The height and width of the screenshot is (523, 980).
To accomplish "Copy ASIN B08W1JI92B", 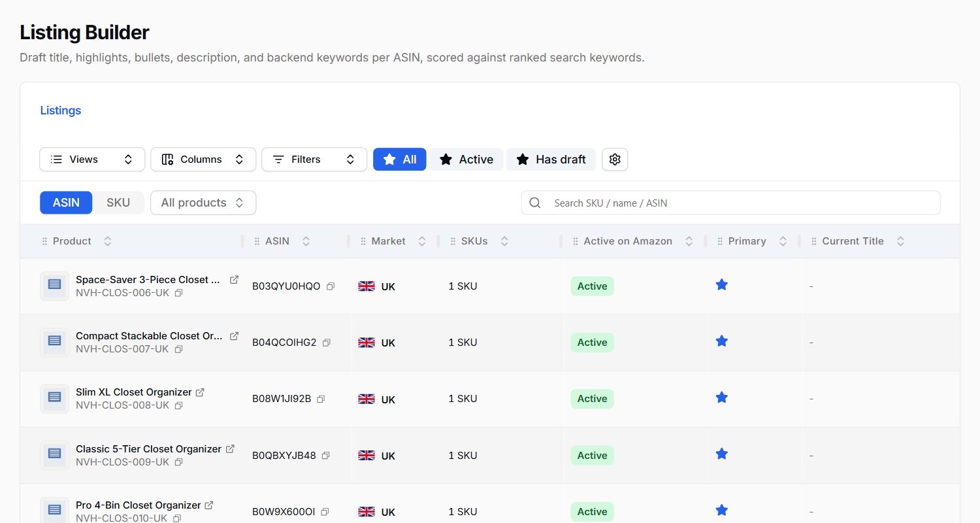I will click(x=321, y=399).
